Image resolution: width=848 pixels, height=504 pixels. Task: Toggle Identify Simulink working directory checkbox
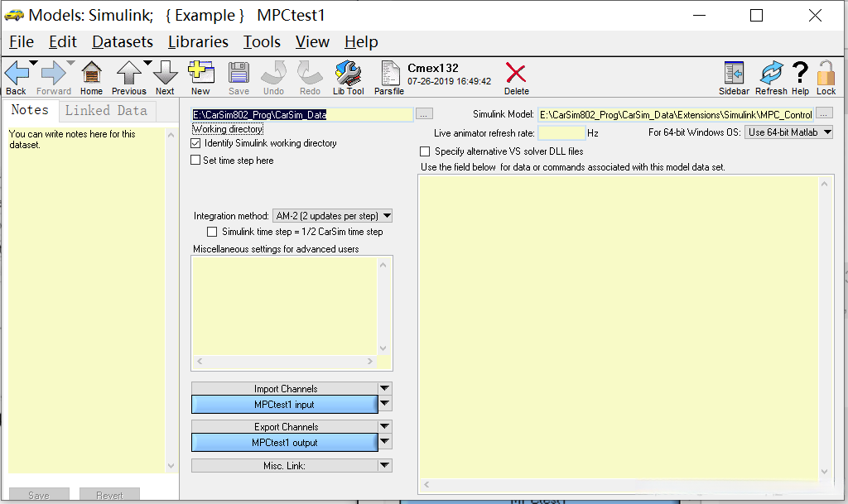[x=195, y=143]
